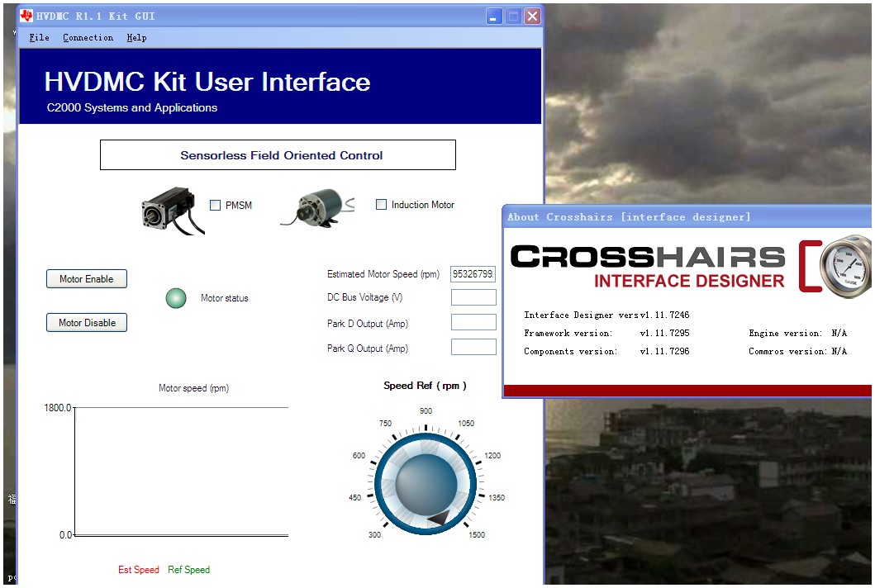Viewport: 875px width, 588px height.
Task: Close the HVDMC Kit GUI window
Action: 532,17
